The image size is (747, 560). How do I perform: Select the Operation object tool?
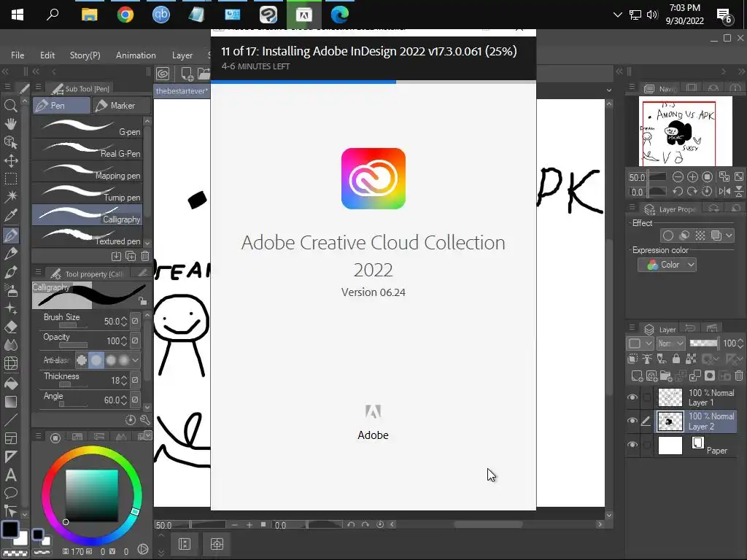click(x=10, y=142)
